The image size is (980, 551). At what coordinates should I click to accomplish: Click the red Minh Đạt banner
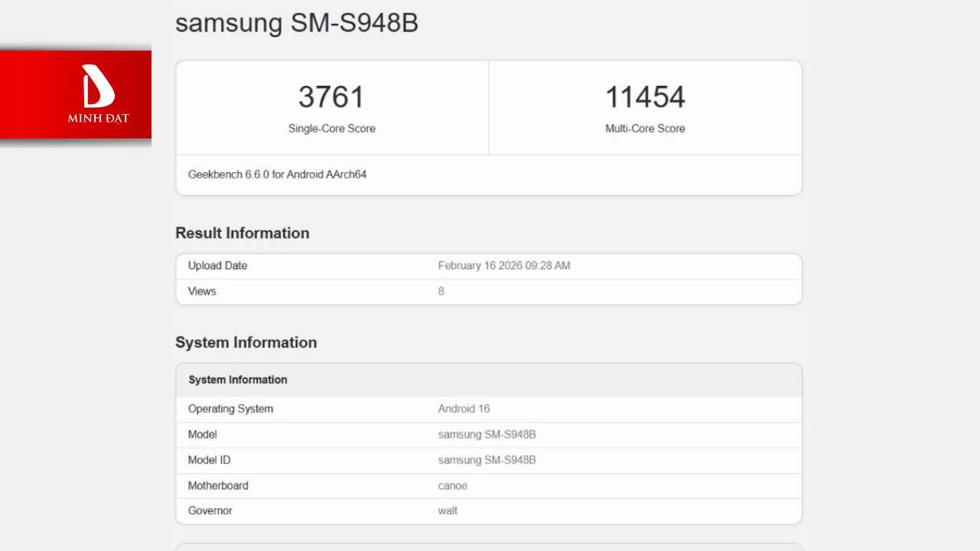(75, 95)
